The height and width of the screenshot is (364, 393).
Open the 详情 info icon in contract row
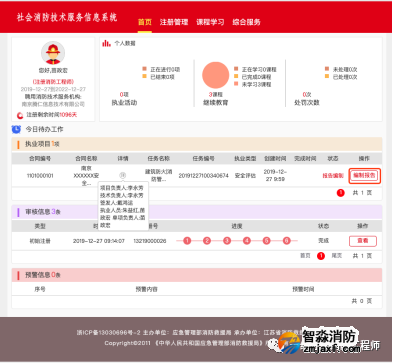coord(123,175)
